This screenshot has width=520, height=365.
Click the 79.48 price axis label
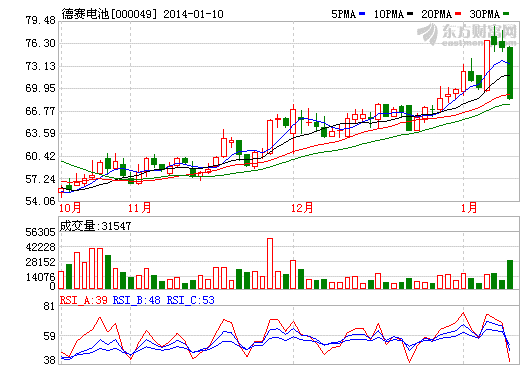tap(40, 20)
